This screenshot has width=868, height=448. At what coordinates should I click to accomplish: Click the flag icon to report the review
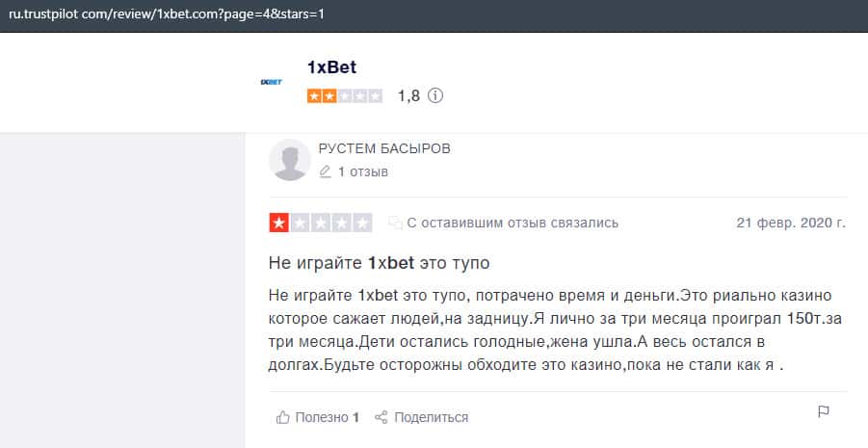click(x=824, y=412)
